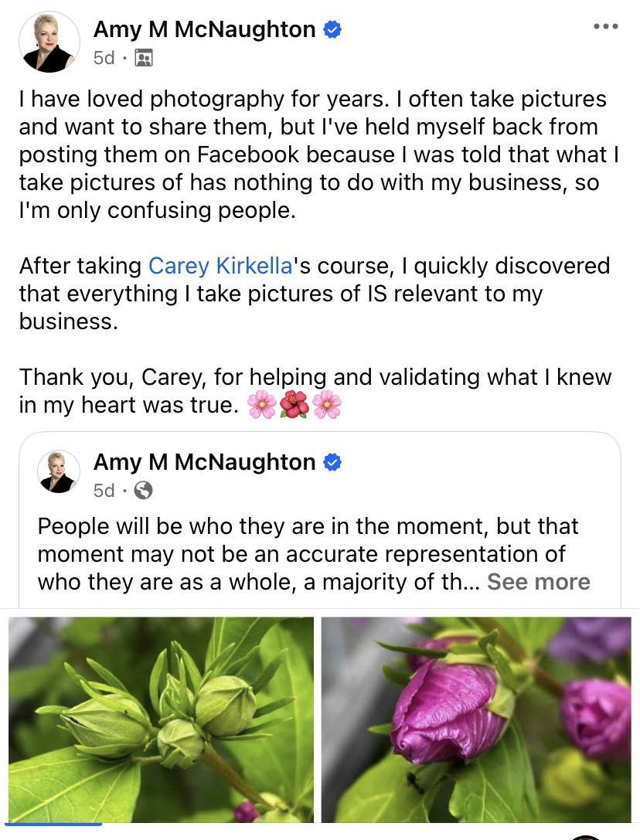Click the 5d timestamp in shared post
This screenshot has width=640, height=840.
coord(104,490)
